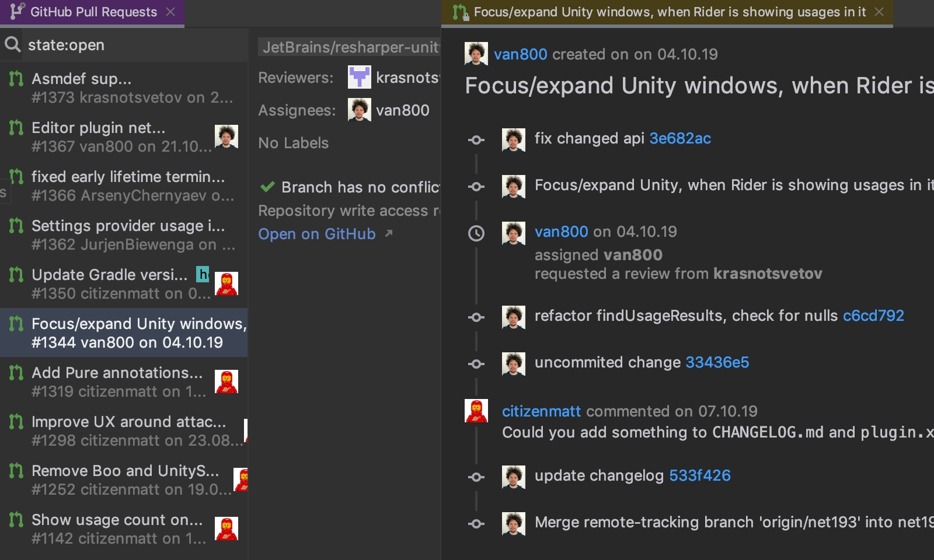Click the van800 author link in header
This screenshot has height=560, width=934.
pos(521,54)
